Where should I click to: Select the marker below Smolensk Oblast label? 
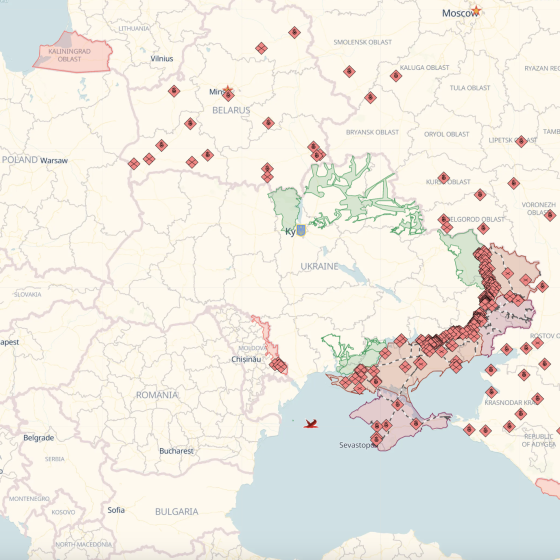pyautogui.click(x=349, y=71)
